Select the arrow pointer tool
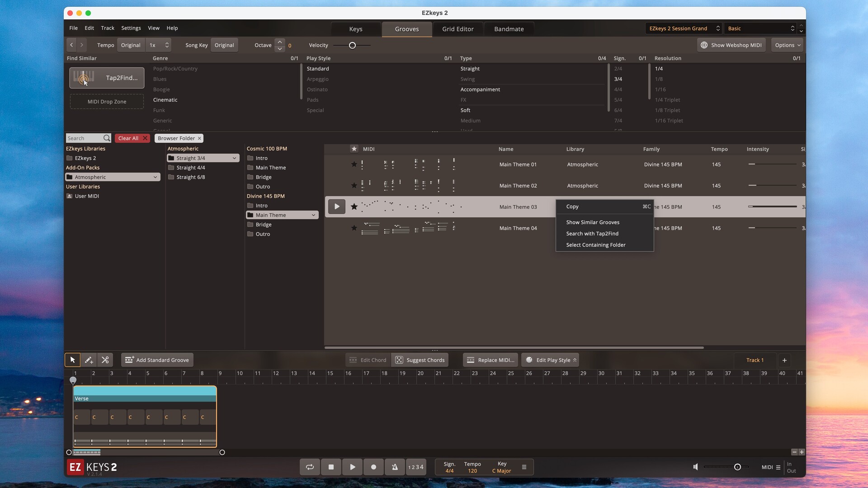Image resolution: width=868 pixels, height=488 pixels. (x=72, y=360)
